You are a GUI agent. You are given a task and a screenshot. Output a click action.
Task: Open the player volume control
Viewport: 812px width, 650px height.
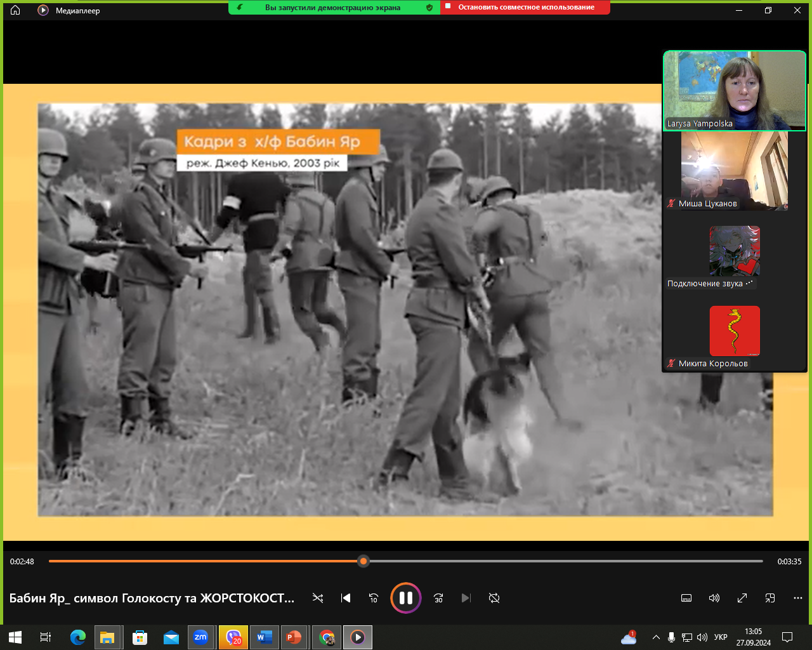click(714, 598)
